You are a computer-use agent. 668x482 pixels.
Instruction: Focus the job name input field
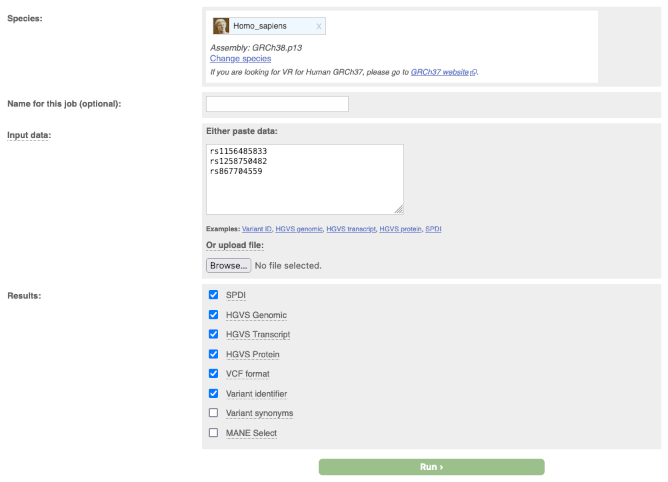(277, 104)
